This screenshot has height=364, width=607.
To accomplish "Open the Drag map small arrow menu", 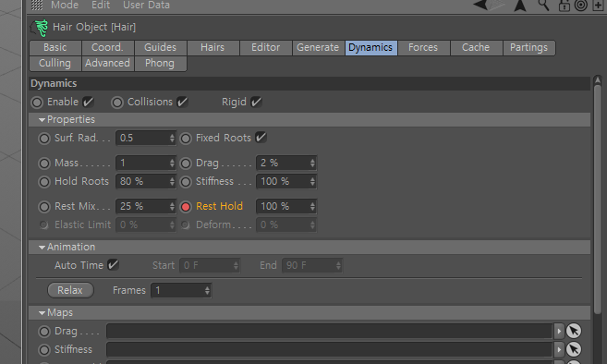I will pyautogui.click(x=559, y=331).
